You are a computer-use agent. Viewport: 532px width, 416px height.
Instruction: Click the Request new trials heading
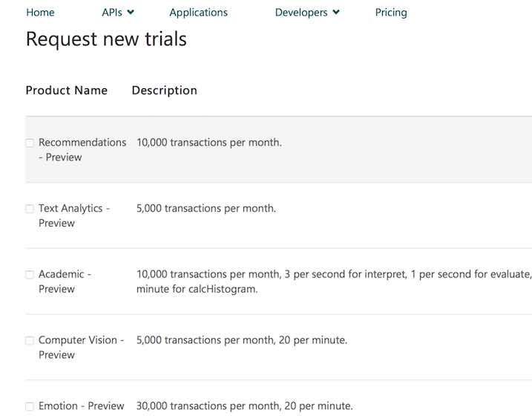pos(106,39)
